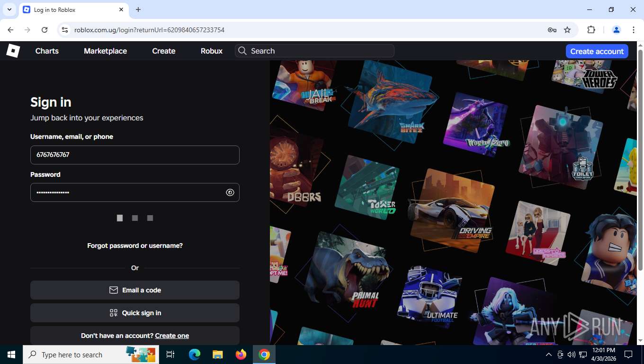Click the browser forward arrow
This screenshot has width=644, height=364.
click(x=27, y=30)
